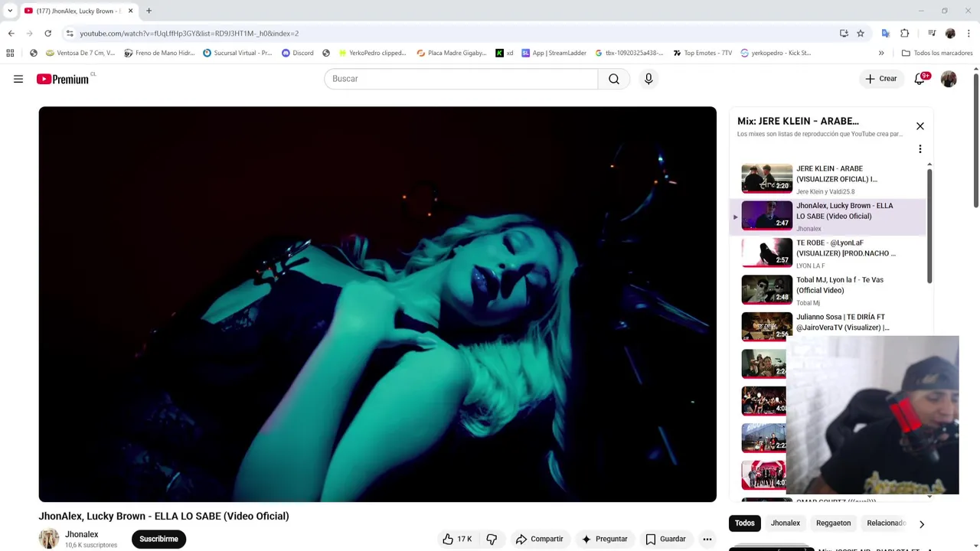Close the Mix playlist panel
The width and height of the screenshot is (980, 551).
click(920, 126)
